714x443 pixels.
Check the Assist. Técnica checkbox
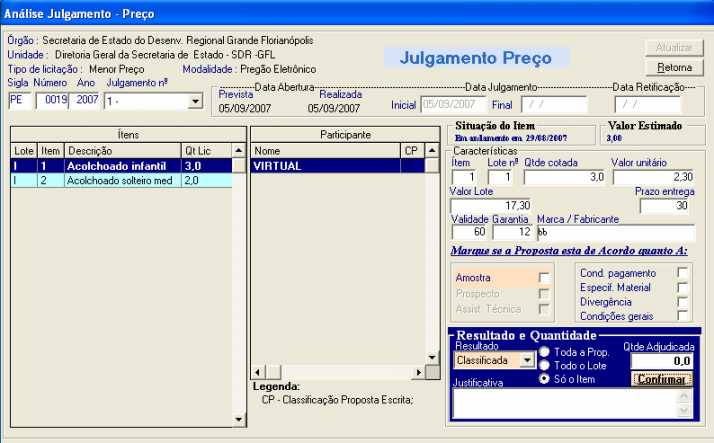point(543,309)
